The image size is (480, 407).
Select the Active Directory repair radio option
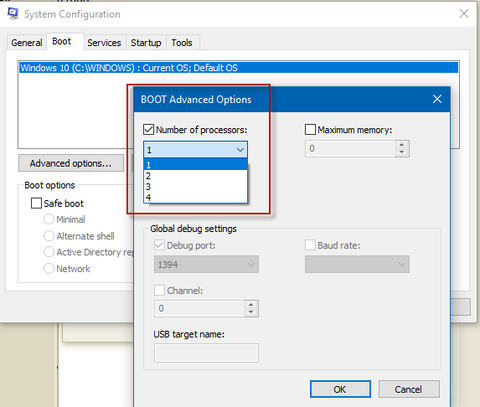tap(49, 252)
